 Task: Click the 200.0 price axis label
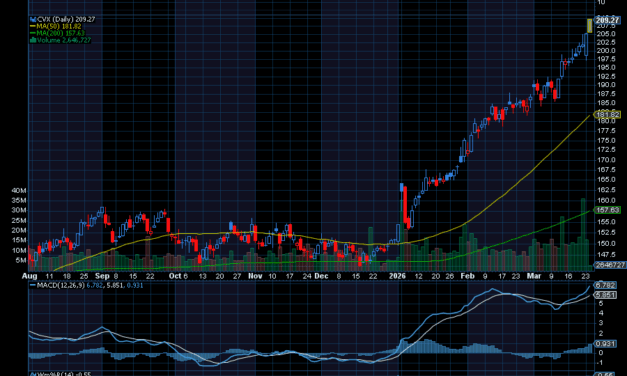click(606, 50)
